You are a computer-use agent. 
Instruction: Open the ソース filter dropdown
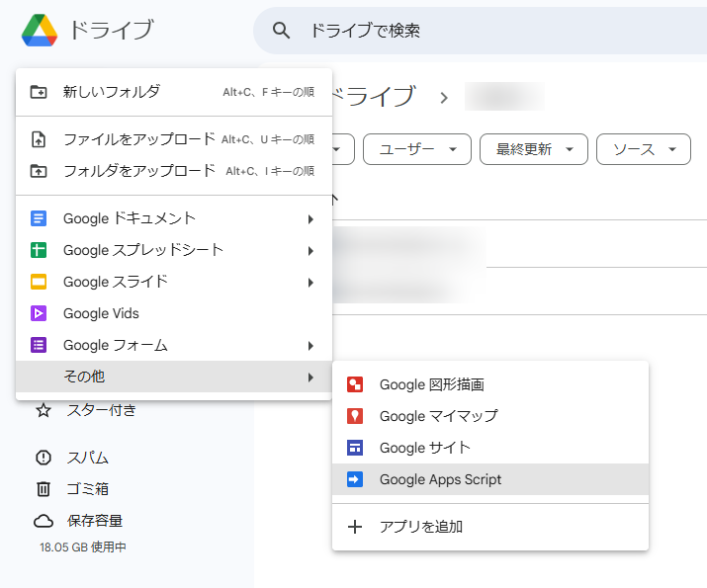(x=644, y=149)
